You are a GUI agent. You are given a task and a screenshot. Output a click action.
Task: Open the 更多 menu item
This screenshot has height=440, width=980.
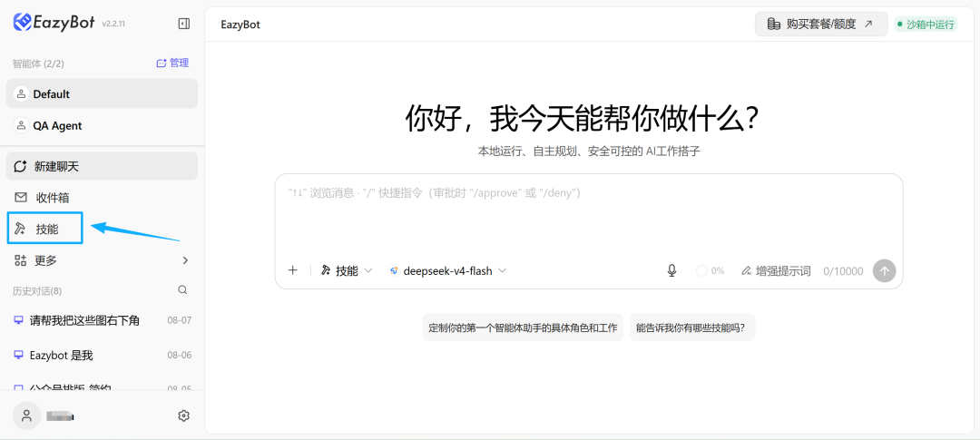pyautogui.click(x=102, y=260)
